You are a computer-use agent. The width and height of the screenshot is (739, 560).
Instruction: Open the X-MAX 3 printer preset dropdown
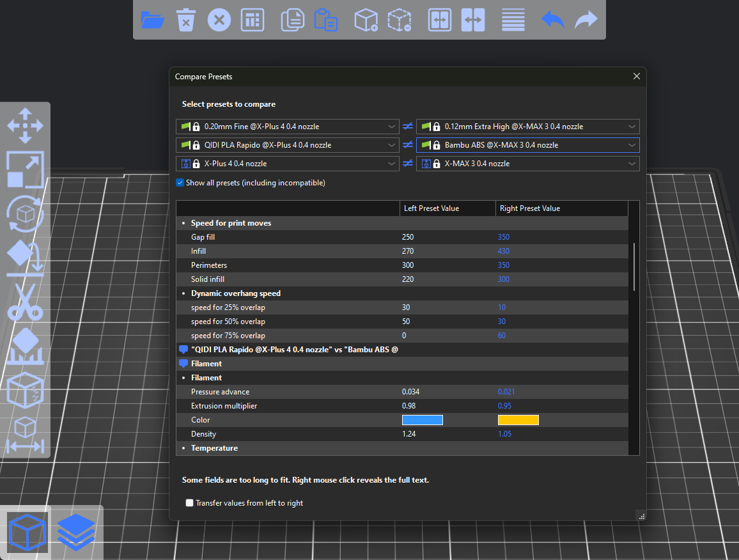632,164
